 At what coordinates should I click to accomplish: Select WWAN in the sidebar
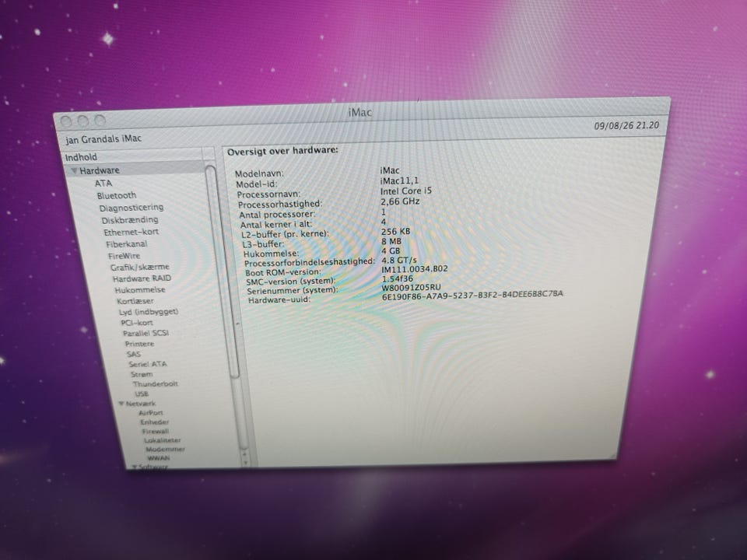click(x=159, y=459)
